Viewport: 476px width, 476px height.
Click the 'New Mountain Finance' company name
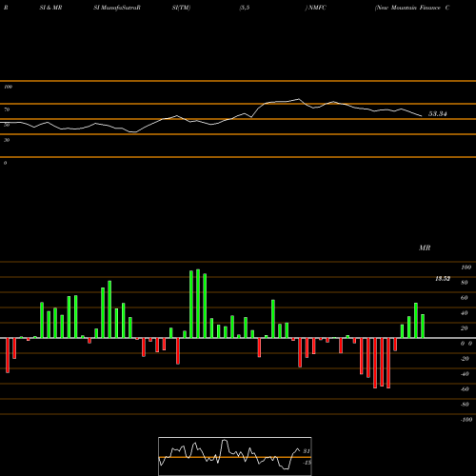click(x=408, y=8)
